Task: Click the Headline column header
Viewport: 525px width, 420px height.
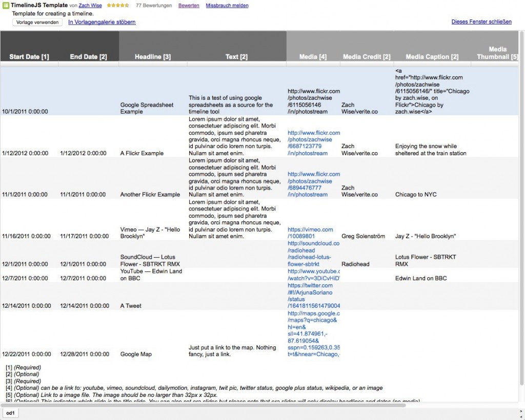Action: point(153,57)
